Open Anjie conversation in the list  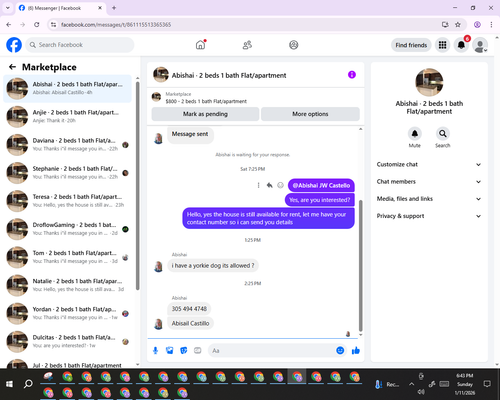67,117
